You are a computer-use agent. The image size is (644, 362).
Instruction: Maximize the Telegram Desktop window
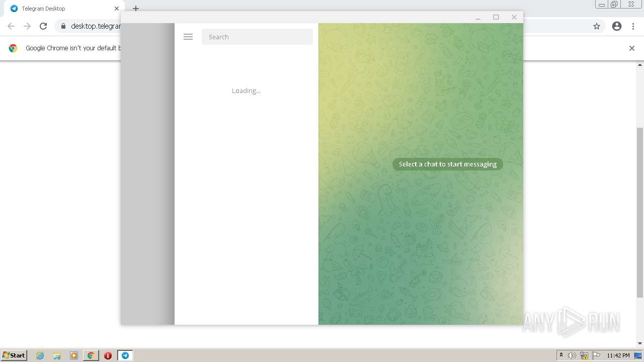[x=496, y=17]
